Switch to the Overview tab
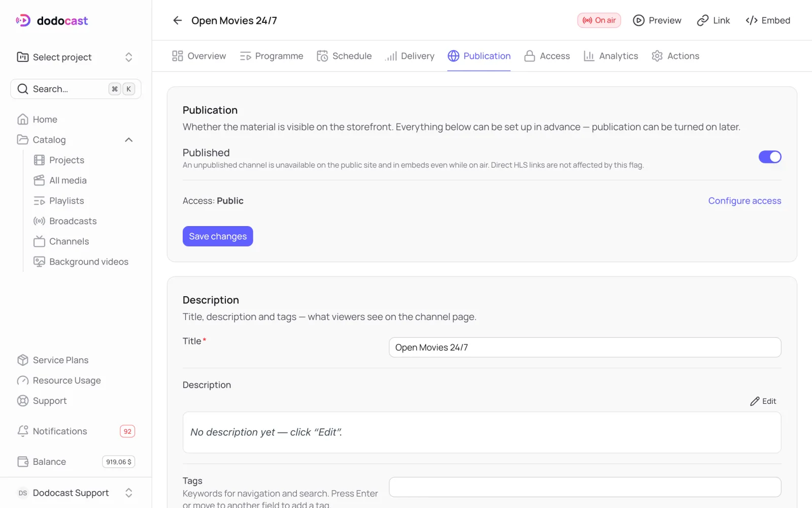This screenshot has width=812, height=508. click(x=199, y=56)
